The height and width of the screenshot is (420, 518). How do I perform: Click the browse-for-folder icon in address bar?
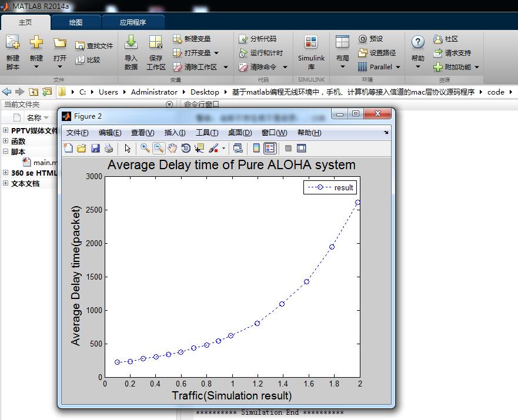coord(47,92)
